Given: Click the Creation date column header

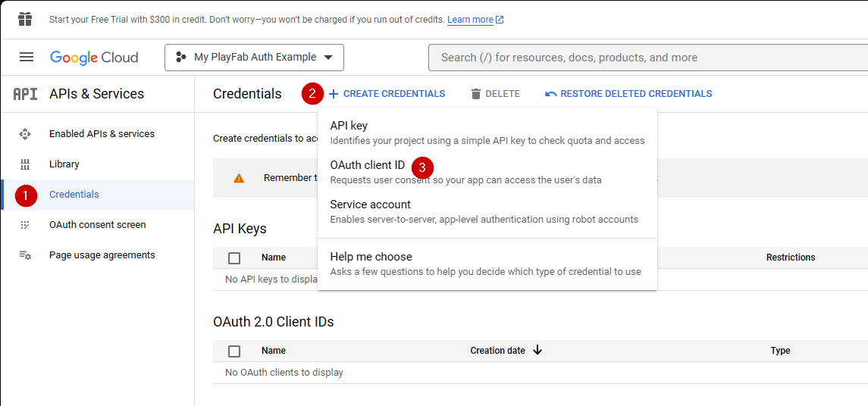Looking at the screenshot, I should [x=497, y=351].
